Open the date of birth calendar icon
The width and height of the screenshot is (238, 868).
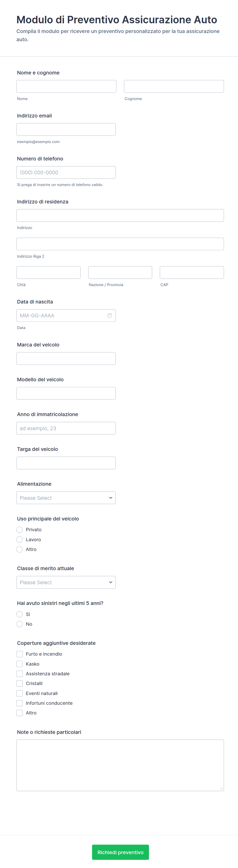(x=110, y=315)
